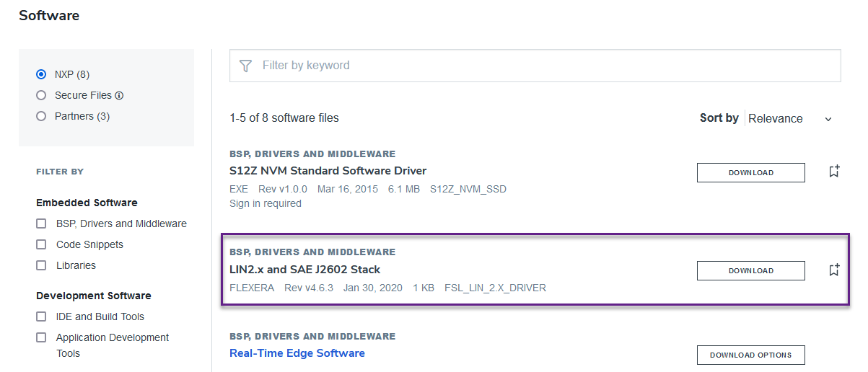This screenshot has width=868, height=372.
Task: Bookmark the S12Z NVM Standard Software Driver
Action: (834, 172)
